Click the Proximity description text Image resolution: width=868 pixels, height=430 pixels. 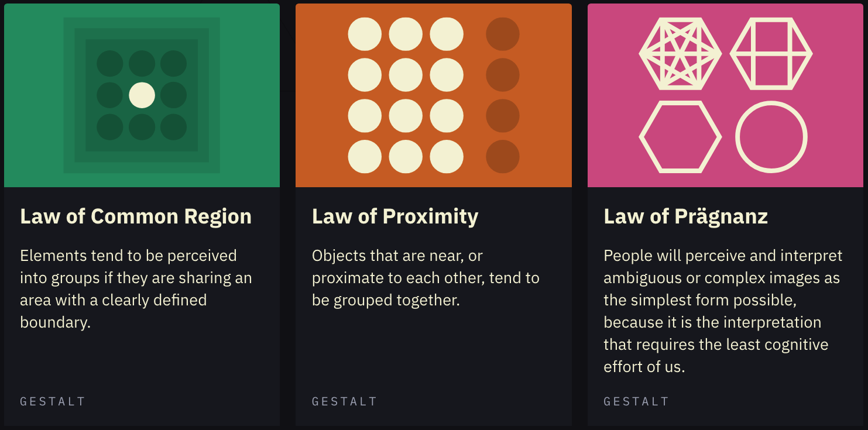click(426, 278)
